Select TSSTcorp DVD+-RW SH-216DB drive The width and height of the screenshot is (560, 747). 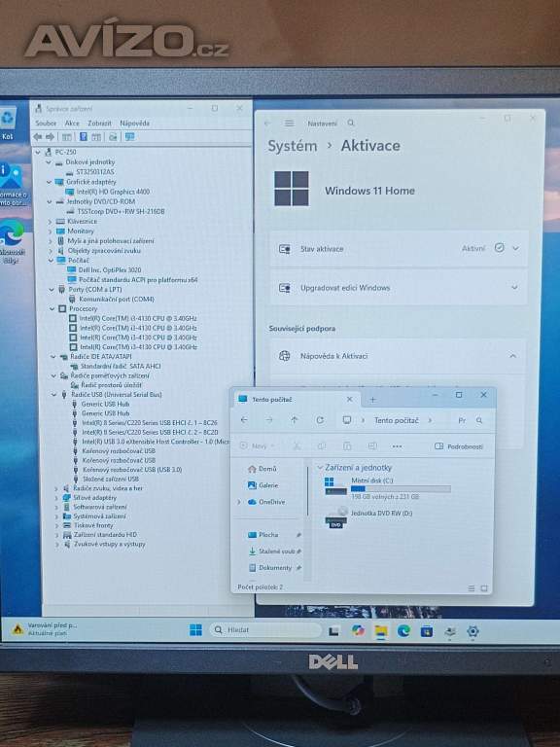121,211
